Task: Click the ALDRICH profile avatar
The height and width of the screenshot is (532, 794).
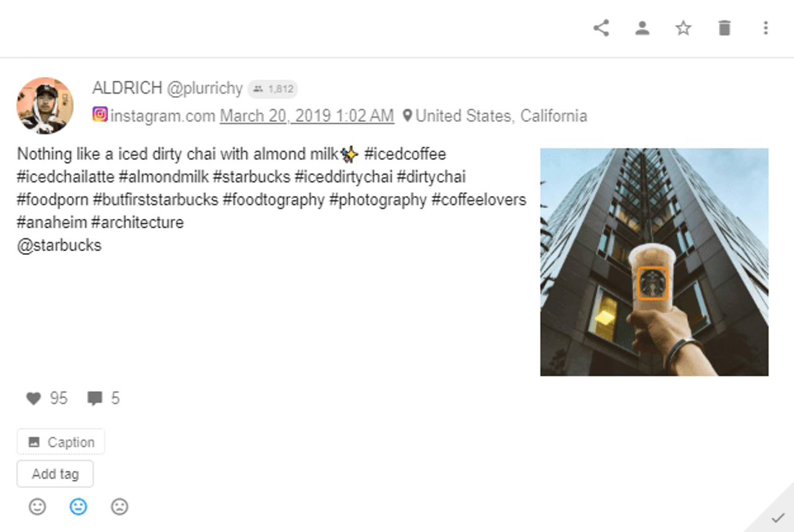Action: pos(45,105)
